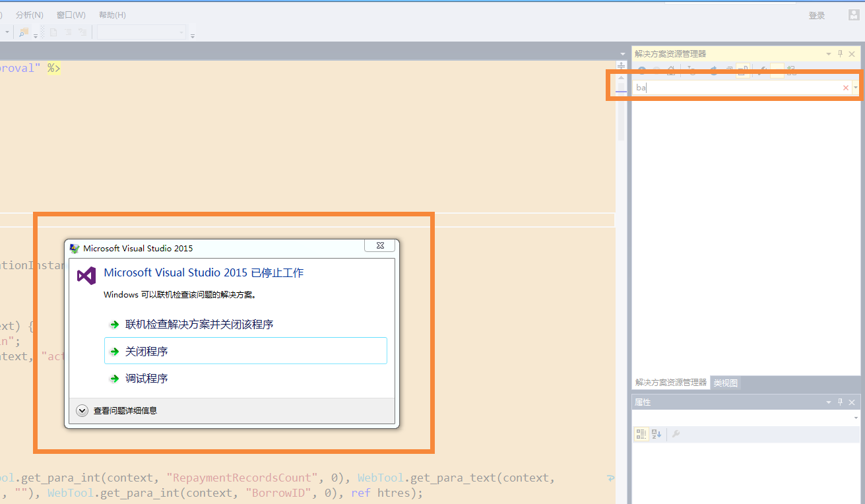Select 联机检查解决方案并关闭该程序 option
This screenshot has width=865, height=504.
[245, 325]
